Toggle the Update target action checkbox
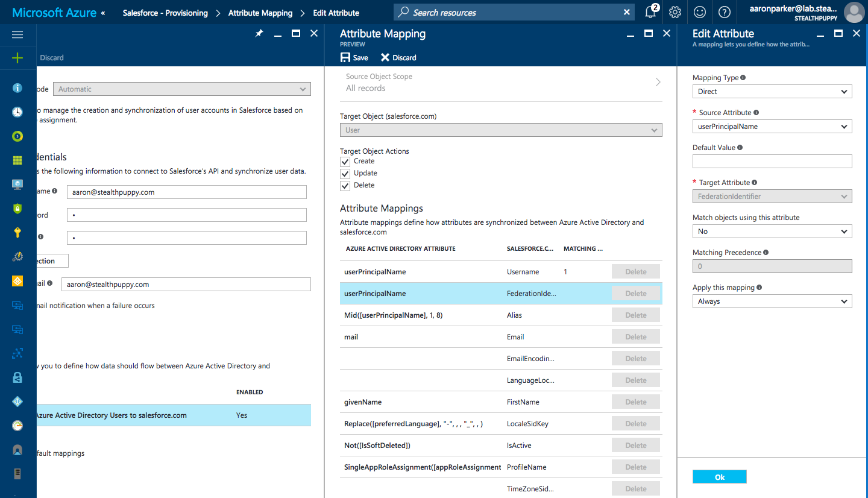This screenshot has height=498, width=868. pyautogui.click(x=345, y=174)
